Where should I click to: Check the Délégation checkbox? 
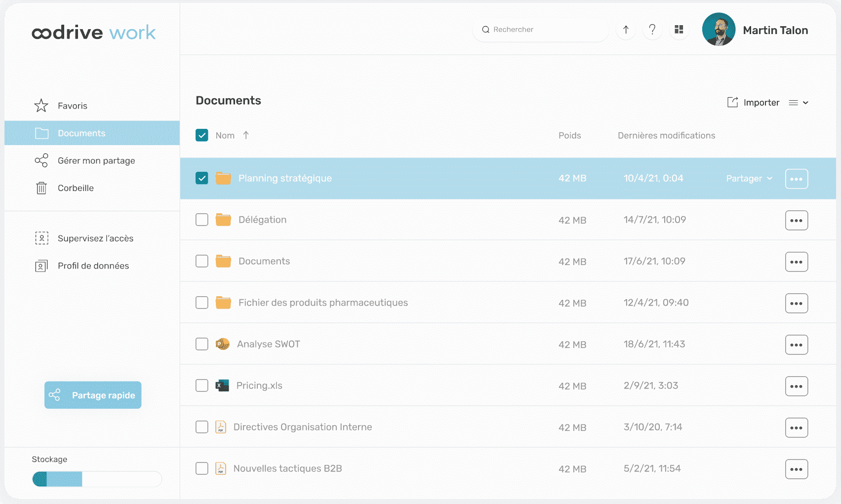tap(202, 220)
